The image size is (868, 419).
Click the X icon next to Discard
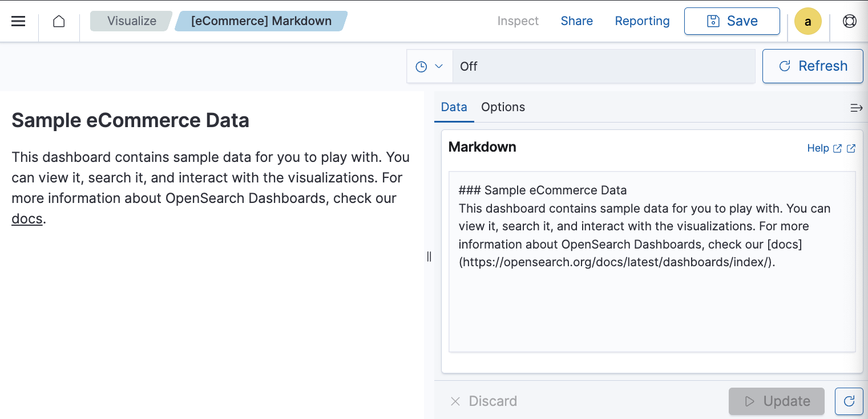coord(455,401)
